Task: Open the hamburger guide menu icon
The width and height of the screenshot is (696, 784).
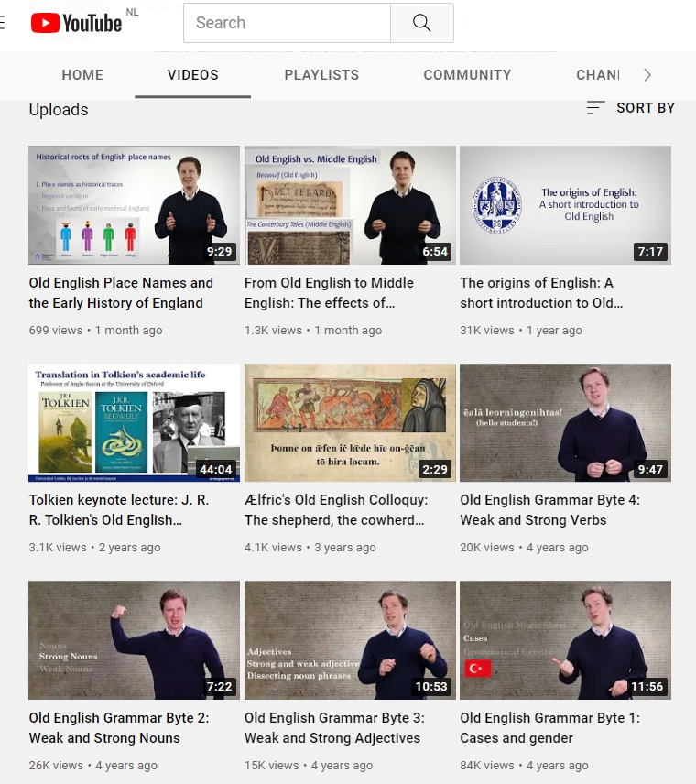Action: point(3,23)
